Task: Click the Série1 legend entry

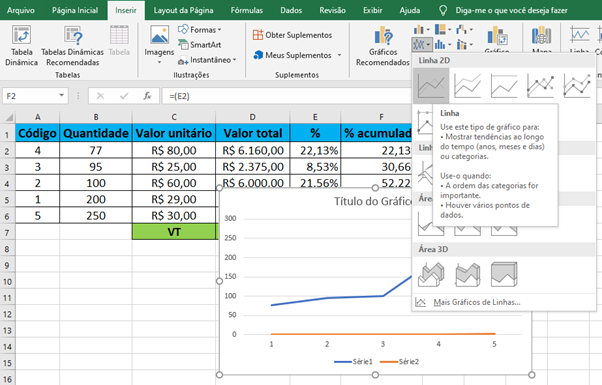Action: [x=353, y=362]
